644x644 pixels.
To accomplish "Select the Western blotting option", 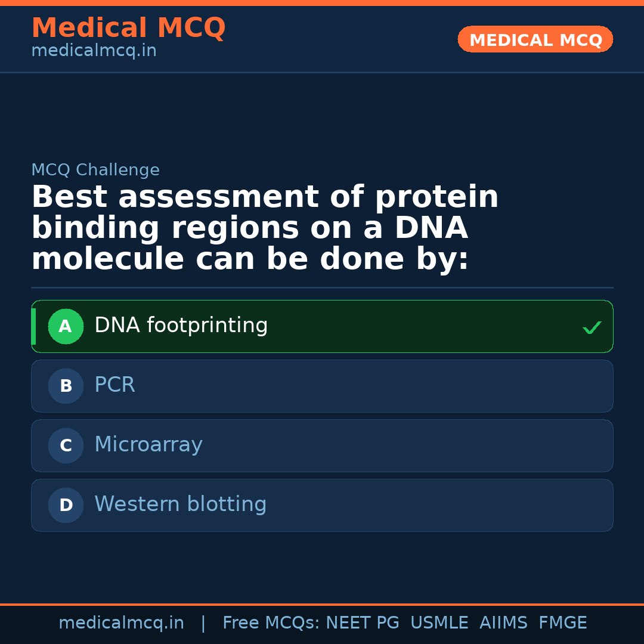I will tap(181, 504).
